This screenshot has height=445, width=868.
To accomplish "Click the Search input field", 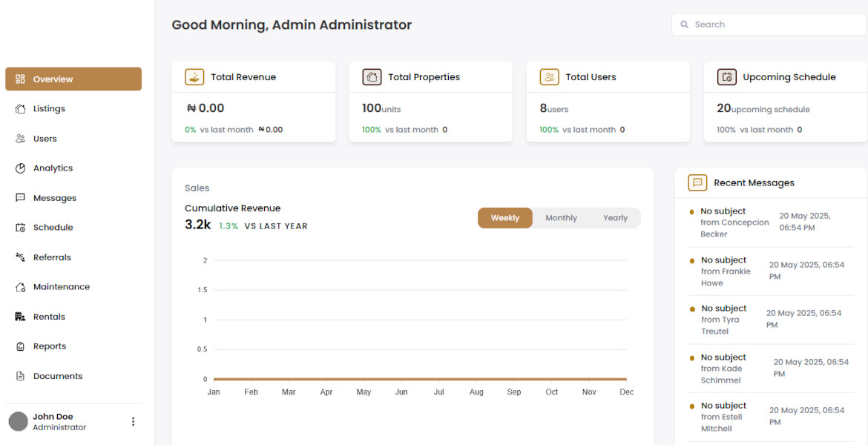I will tap(769, 24).
